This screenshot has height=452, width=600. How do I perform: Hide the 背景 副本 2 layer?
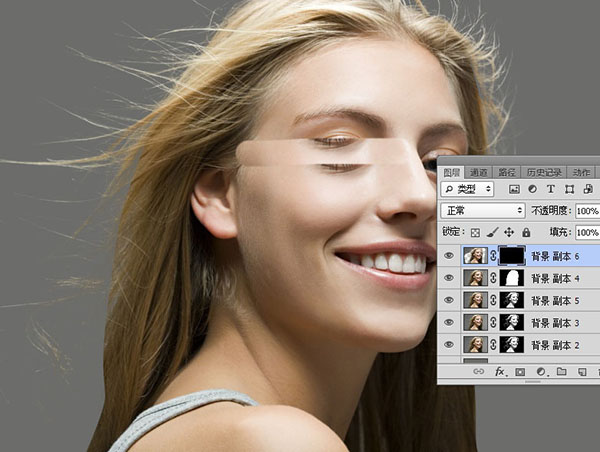coord(449,344)
